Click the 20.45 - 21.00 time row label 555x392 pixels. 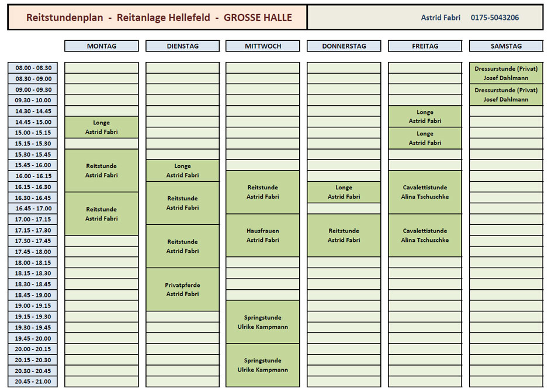coord(31,381)
